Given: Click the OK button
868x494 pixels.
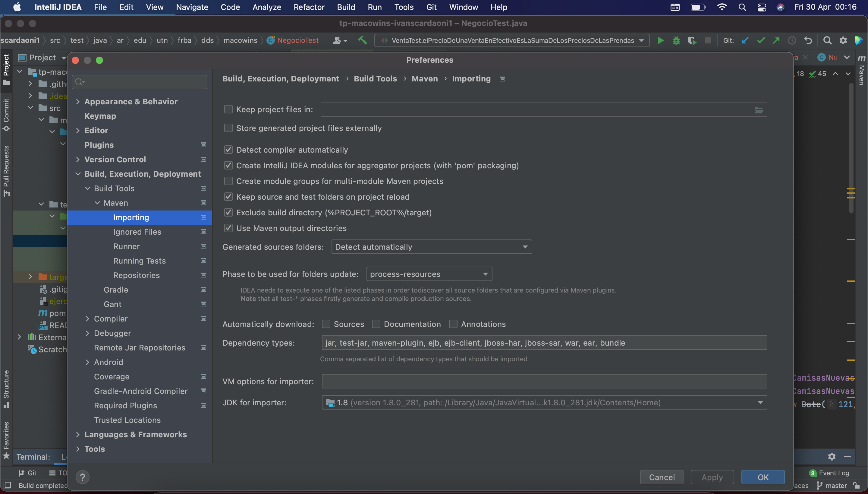Looking at the screenshot, I should (x=763, y=477).
